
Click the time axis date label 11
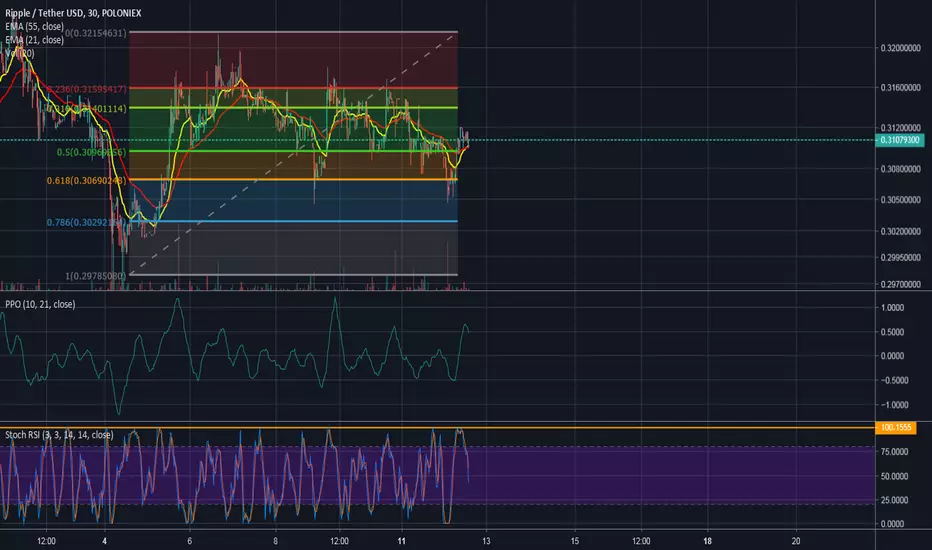tap(402, 541)
